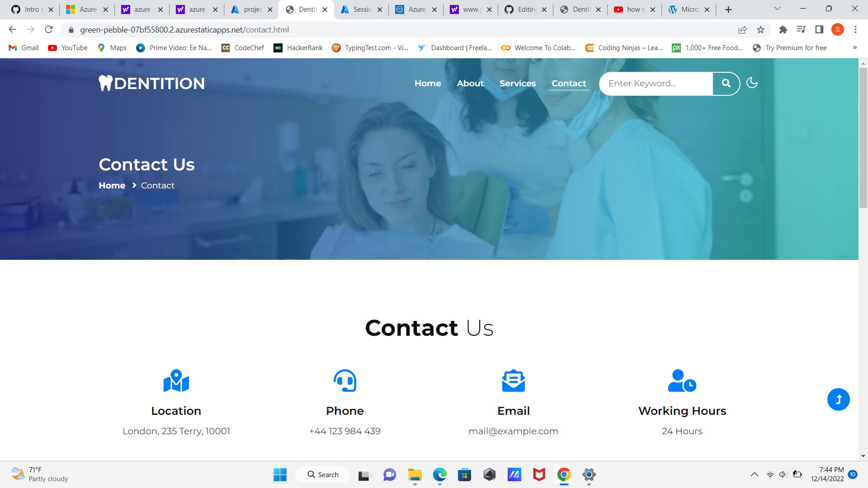Expand the tab search dropdown arrow
This screenshot has height=488, width=868.
[777, 9]
